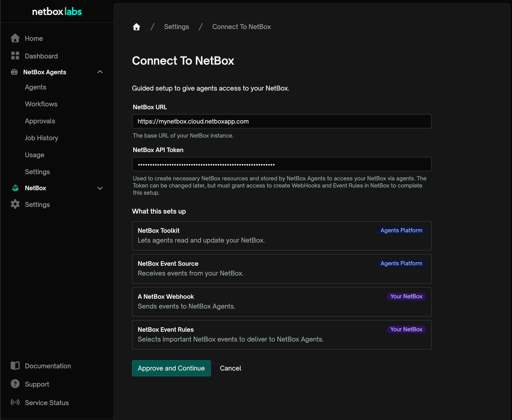Open the Service Status link
This screenshot has height=420, width=512.
[x=47, y=403]
